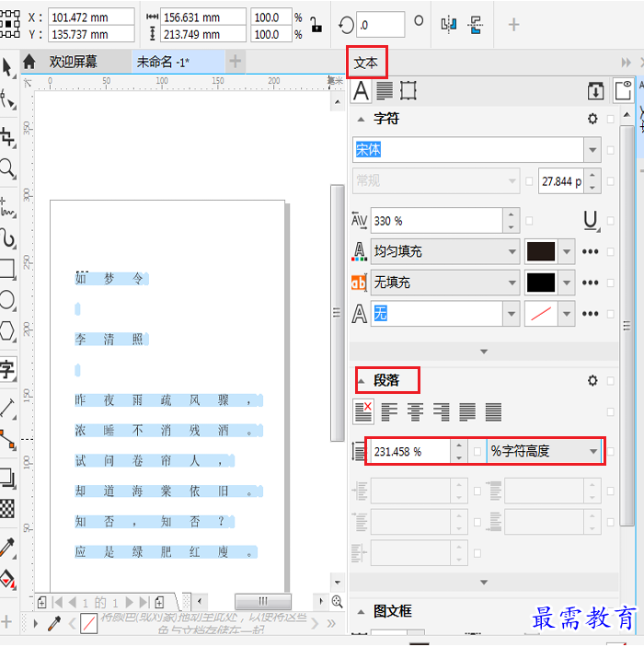644x647 pixels.
Task: Select the Freehand drawing tool
Action: (7, 208)
